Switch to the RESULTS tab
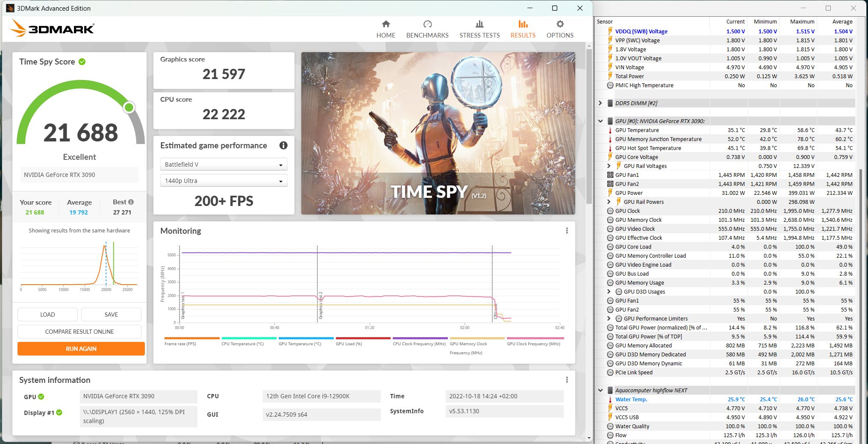868x444 pixels. click(x=523, y=29)
